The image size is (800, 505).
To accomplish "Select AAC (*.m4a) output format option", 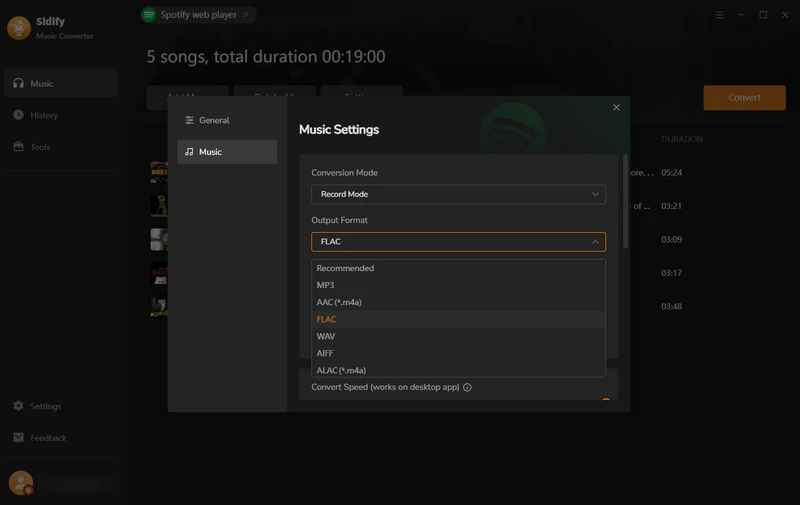I will pyautogui.click(x=458, y=302).
